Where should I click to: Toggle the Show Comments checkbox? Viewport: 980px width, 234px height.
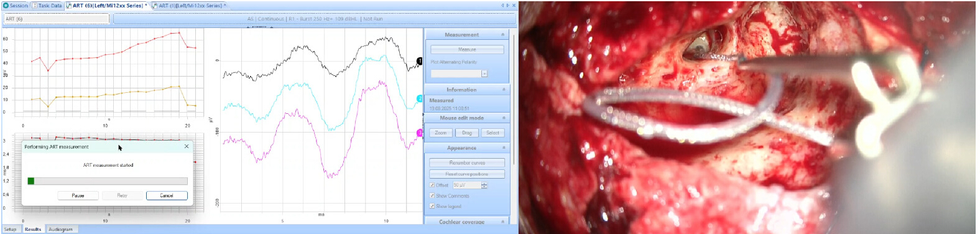pyautogui.click(x=432, y=195)
